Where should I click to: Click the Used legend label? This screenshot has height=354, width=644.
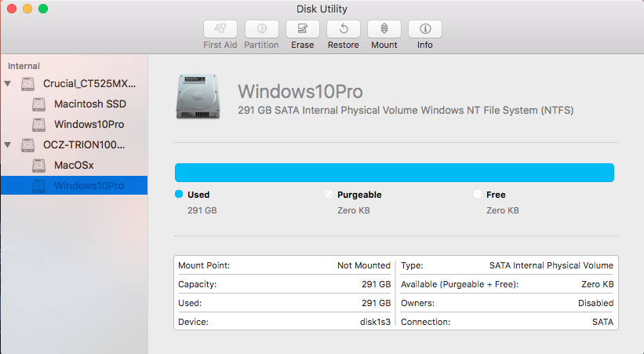pos(198,195)
